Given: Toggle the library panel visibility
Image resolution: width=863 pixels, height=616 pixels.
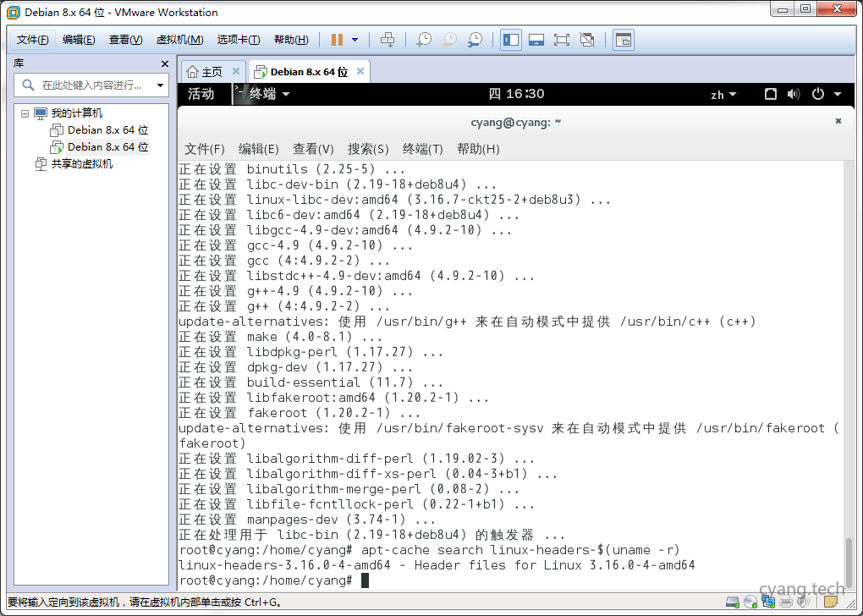Looking at the screenshot, I should pos(510,39).
